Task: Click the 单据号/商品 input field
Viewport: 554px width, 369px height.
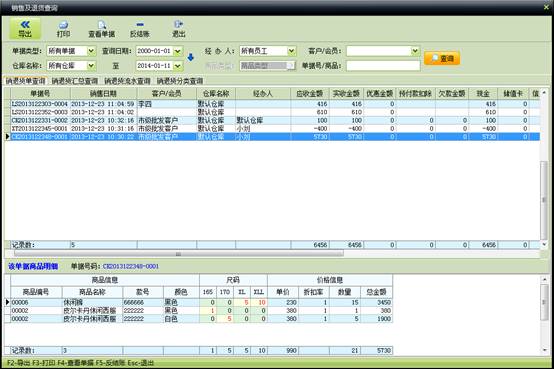Action: coord(383,66)
